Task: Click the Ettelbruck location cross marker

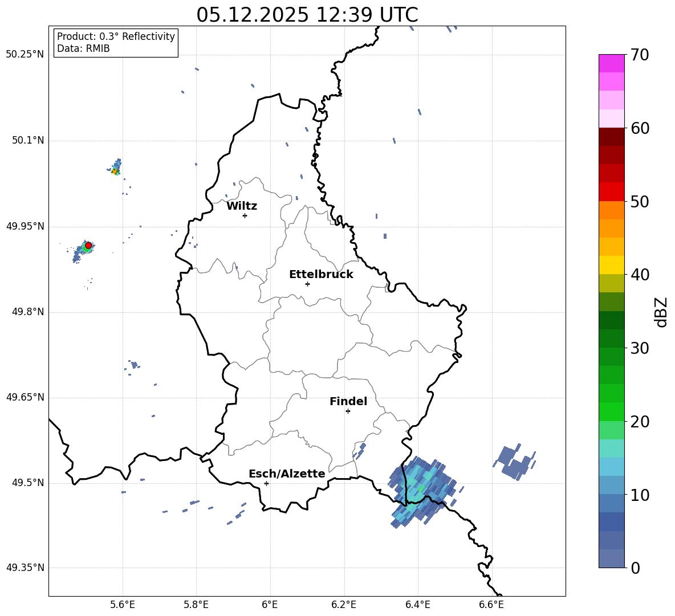Action: point(307,284)
